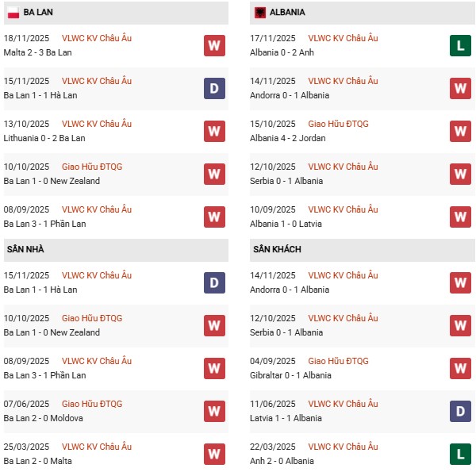Image resolution: width=476 pixels, height=472 pixels.
Task: Click the L badge for Albania 0 - 2 Anh
Action: [460, 45]
